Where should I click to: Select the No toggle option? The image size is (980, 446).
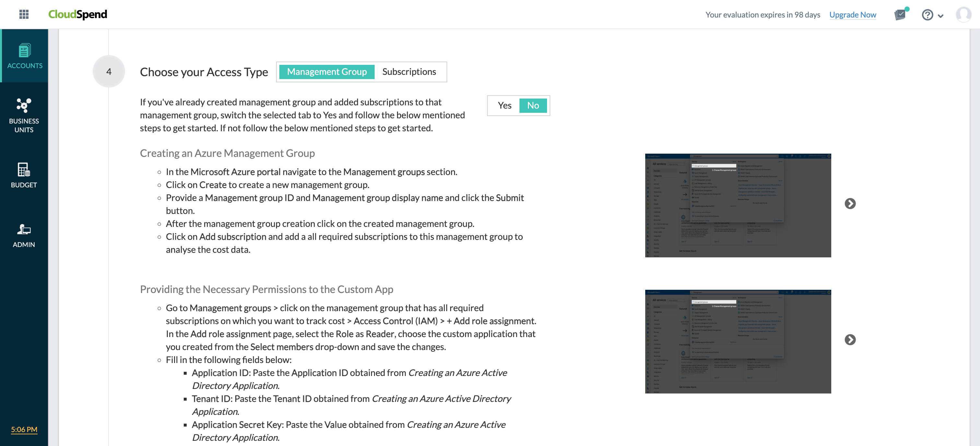point(532,105)
